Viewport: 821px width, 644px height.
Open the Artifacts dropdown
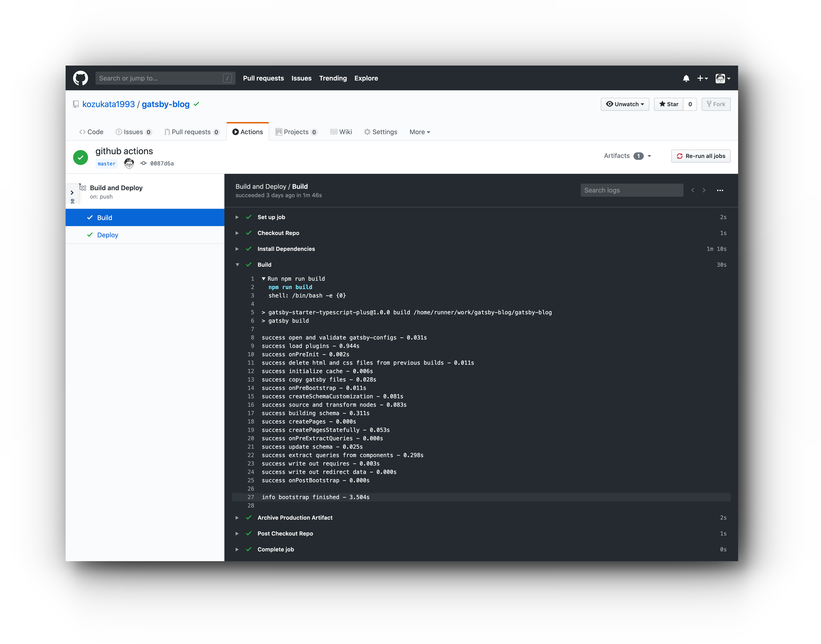point(627,156)
